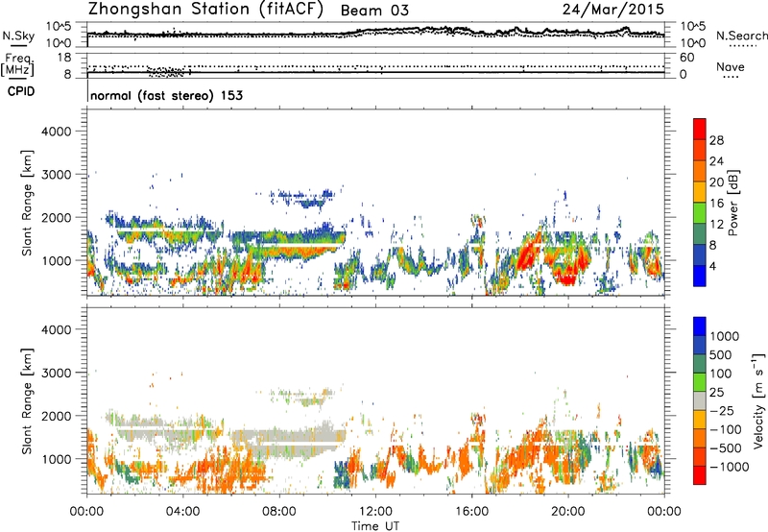Click the red bottom of the velocity colorbar
768x532 pixels.
click(x=700, y=475)
